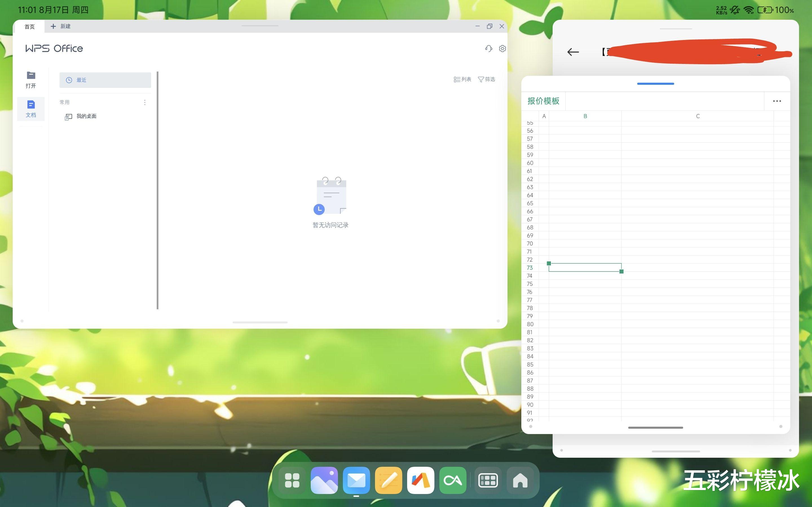The width and height of the screenshot is (812, 507).
Task: Open three-dot menu next to 常用
Action: tap(145, 102)
